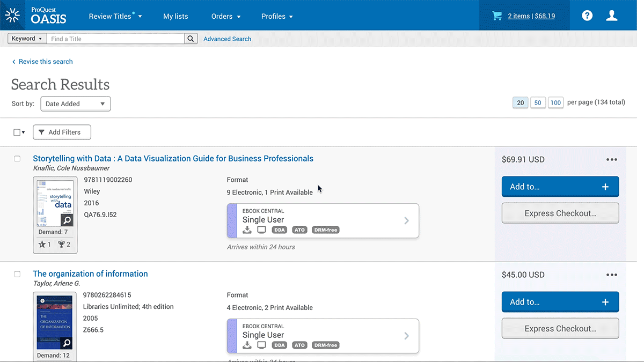Click price $45.00 USD

pos(523,275)
